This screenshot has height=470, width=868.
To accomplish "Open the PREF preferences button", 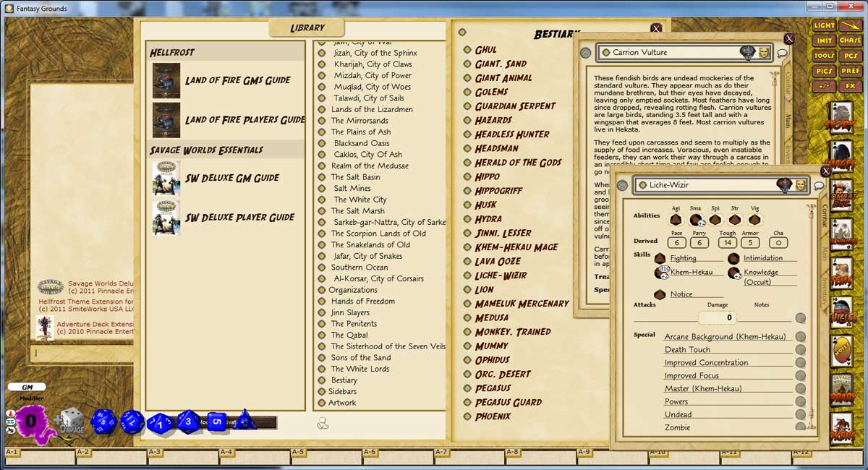I will pyautogui.click(x=851, y=71).
